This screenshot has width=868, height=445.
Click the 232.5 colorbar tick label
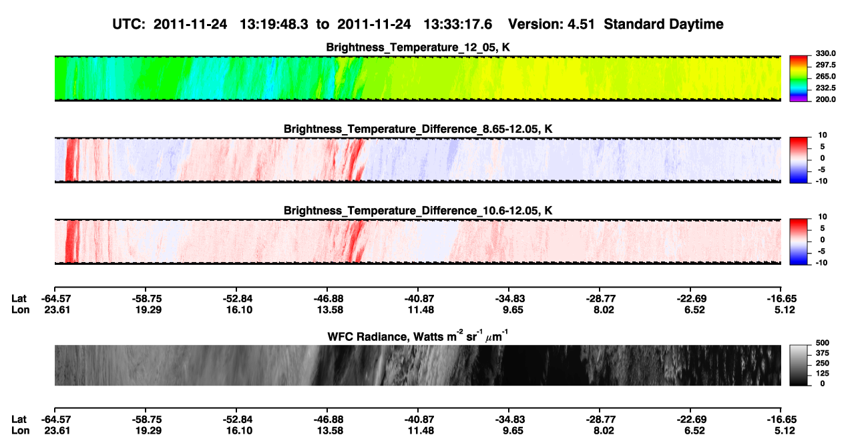click(x=825, y=88)
